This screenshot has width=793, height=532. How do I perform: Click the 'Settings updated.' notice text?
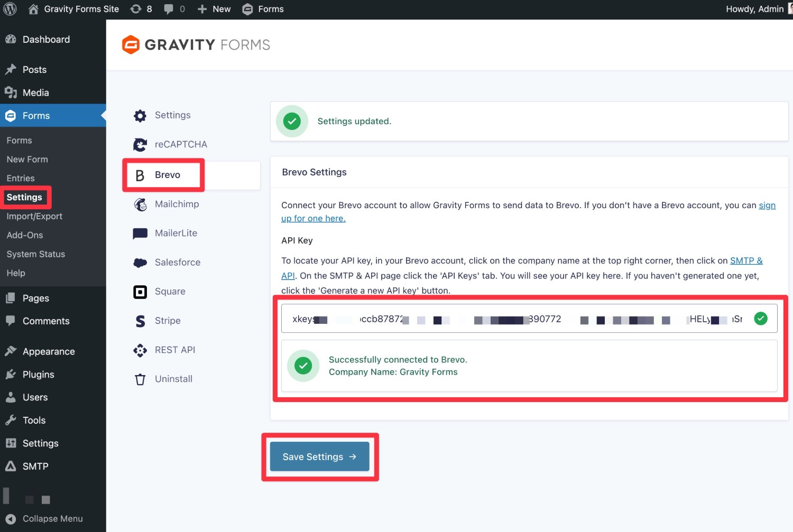354,122
